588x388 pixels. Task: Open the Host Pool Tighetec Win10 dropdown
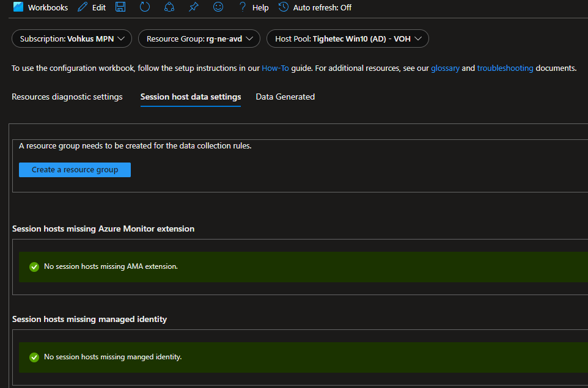point(348,38)
